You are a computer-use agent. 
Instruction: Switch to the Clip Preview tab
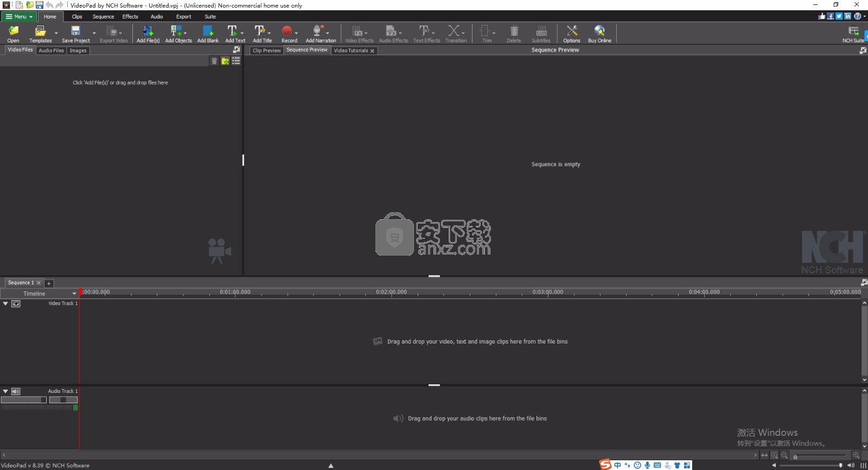coord(267,50)
